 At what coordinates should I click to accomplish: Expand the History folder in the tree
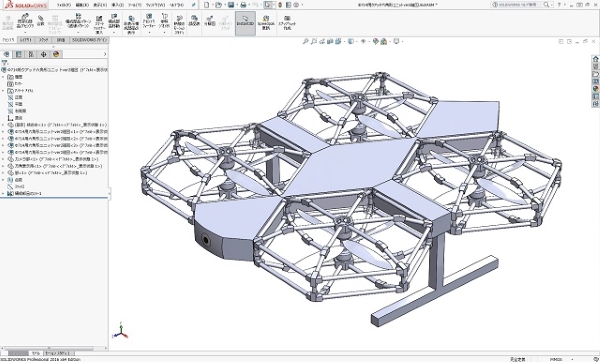coord(3,77)
